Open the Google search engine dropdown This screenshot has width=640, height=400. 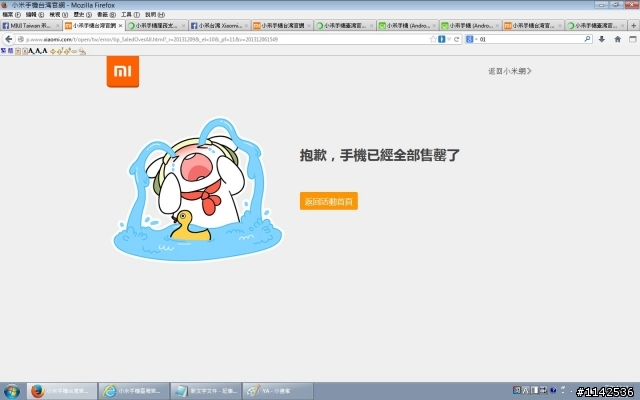[x=471, y=39]
